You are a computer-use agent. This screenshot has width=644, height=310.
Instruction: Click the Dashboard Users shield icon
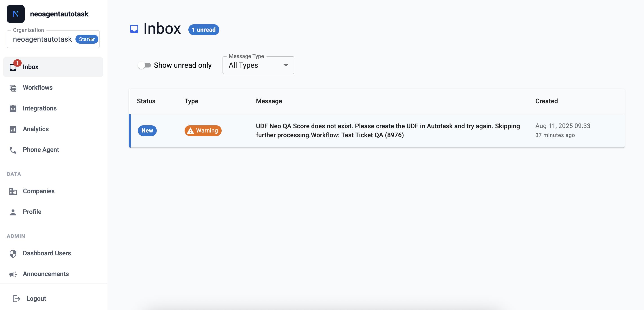point(13,254)
